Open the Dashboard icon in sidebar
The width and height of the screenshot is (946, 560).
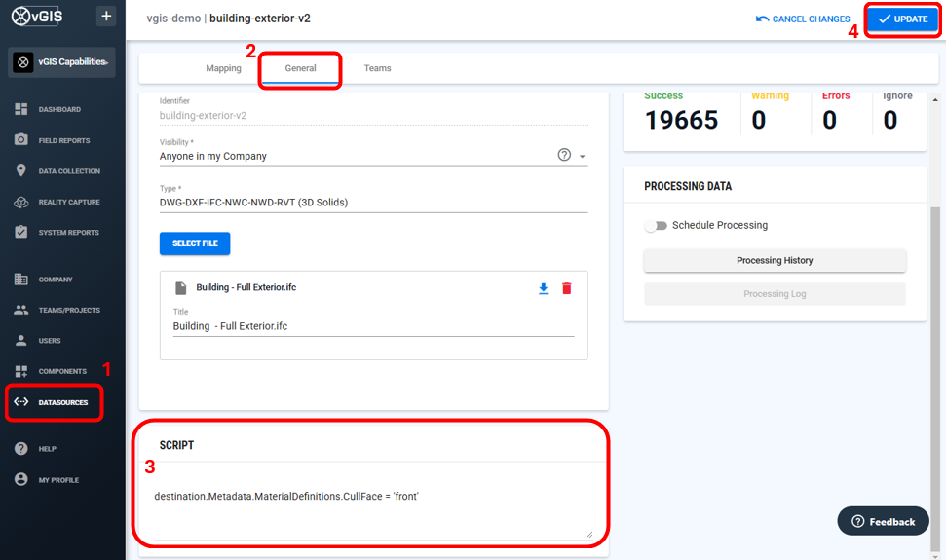(x=21, y=109)
